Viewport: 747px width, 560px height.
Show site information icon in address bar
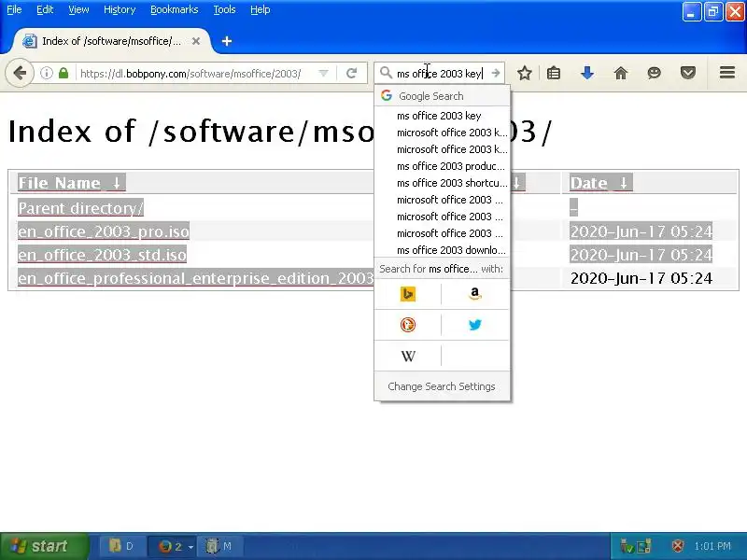tap(46, 74)
